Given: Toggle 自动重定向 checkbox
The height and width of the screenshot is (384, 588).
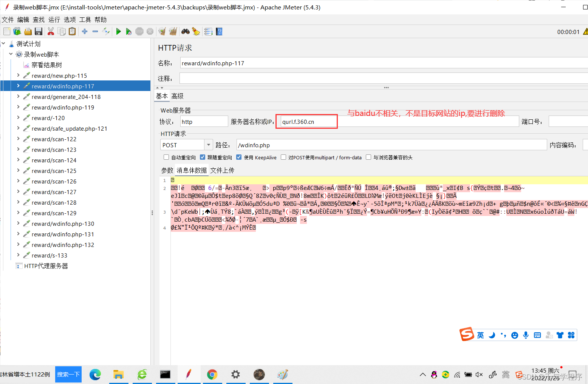Looking at the screenshot, I should [166, 157].
